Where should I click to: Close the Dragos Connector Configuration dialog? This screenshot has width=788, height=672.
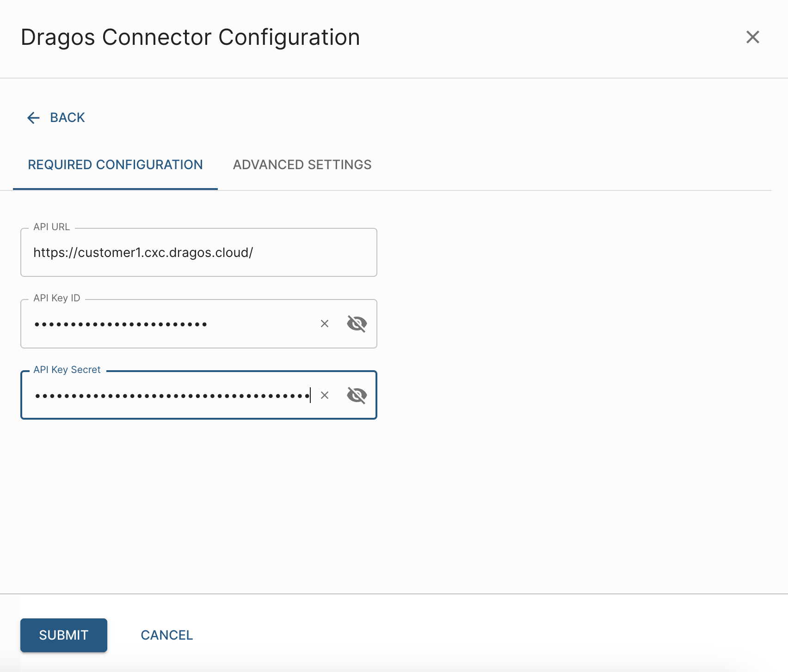752,37
